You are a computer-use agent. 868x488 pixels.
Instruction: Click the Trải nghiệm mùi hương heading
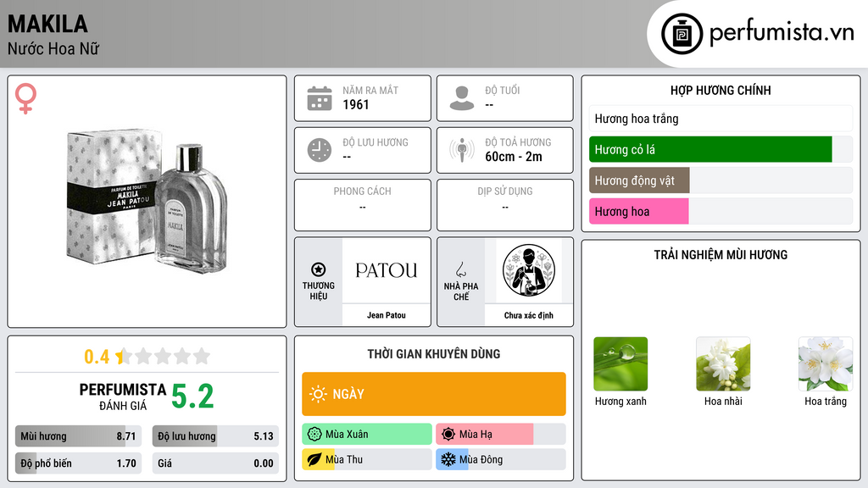point(721,254)
